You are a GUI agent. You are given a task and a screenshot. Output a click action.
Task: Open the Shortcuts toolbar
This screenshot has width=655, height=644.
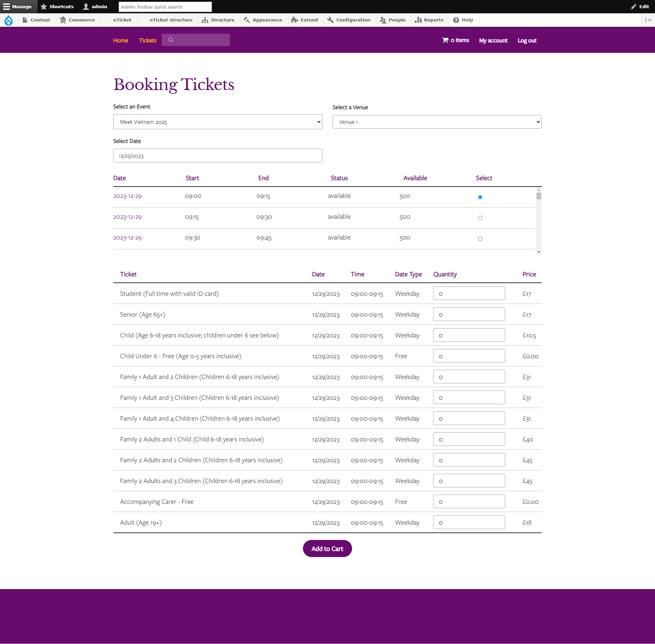57,6
